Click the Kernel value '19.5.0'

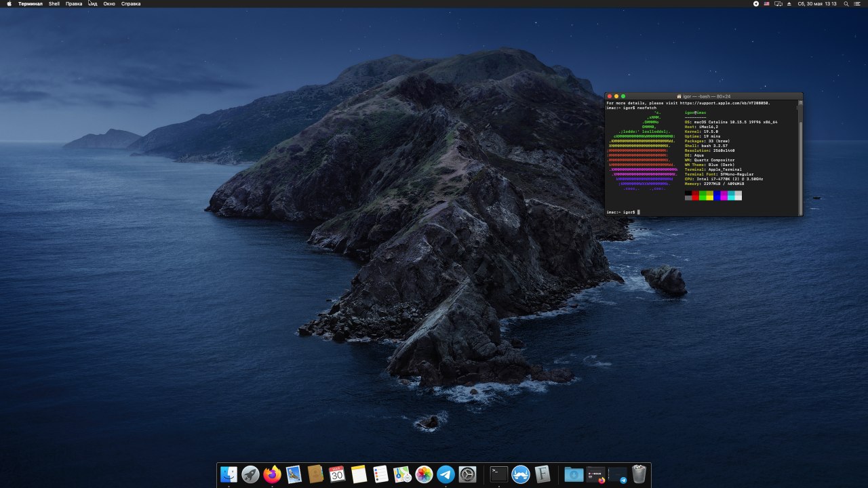[711, 131]
